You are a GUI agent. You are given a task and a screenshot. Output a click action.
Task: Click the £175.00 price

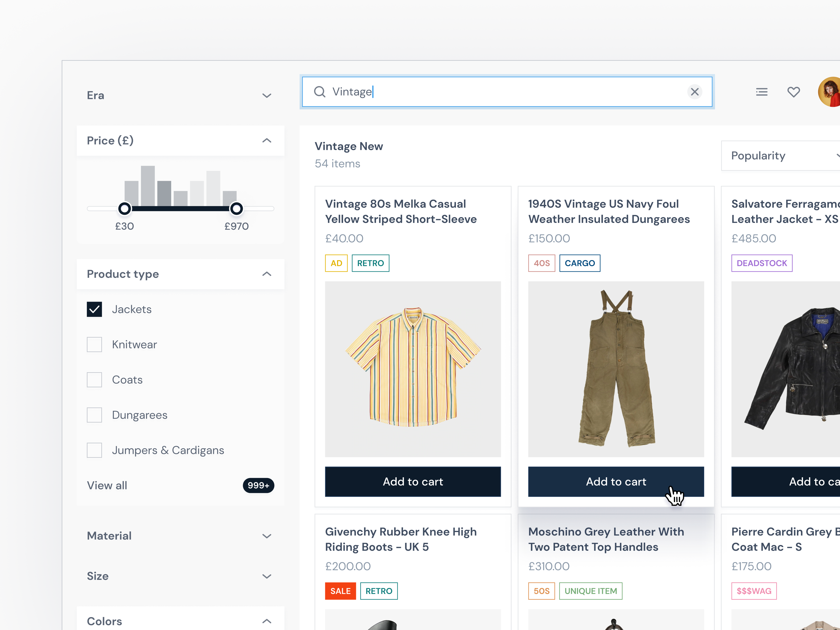pos(752,566)
